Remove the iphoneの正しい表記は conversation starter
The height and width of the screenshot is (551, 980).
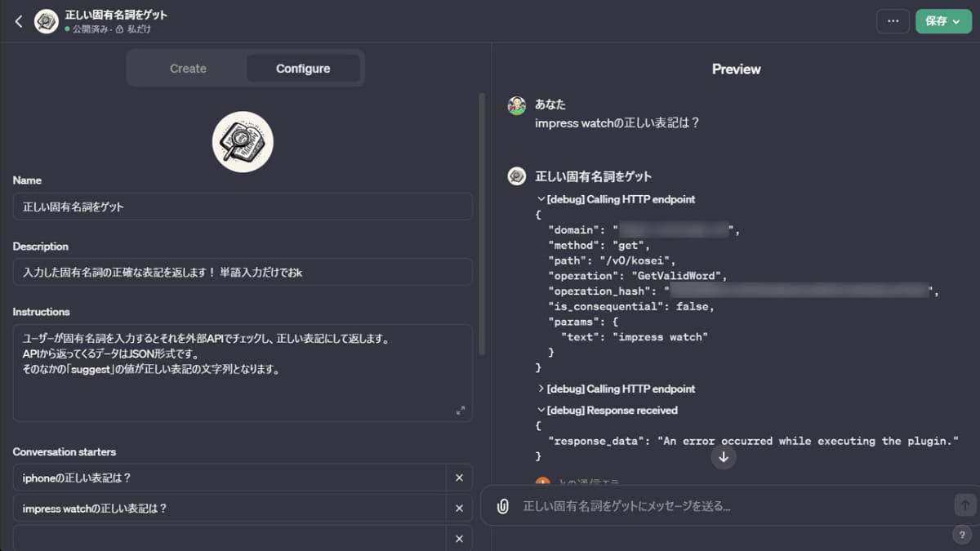[459, 478]
